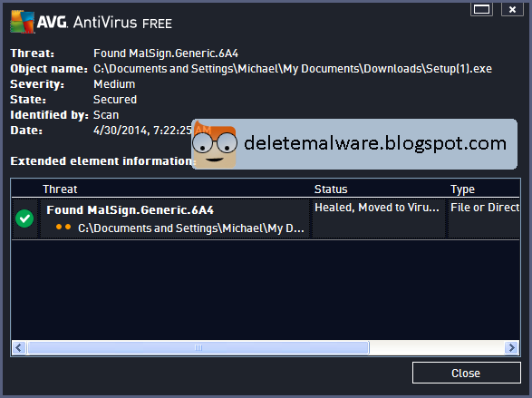Click the AVG logo icon

[23, 22]
